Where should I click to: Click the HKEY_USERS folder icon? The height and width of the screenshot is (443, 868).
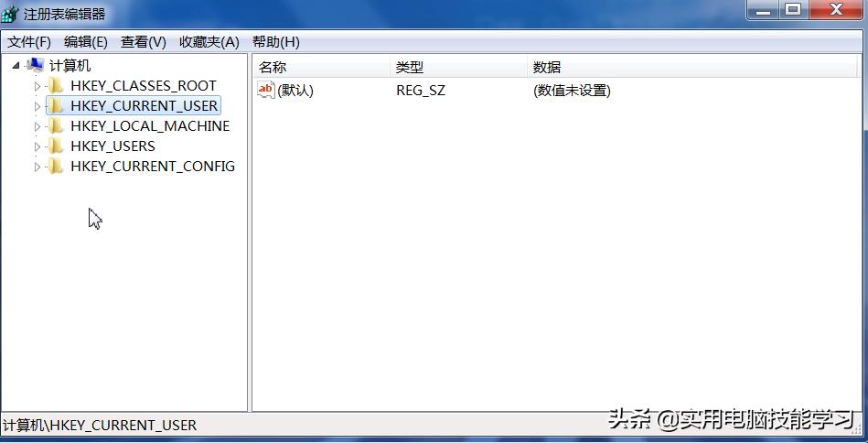[x=56, y=146]
